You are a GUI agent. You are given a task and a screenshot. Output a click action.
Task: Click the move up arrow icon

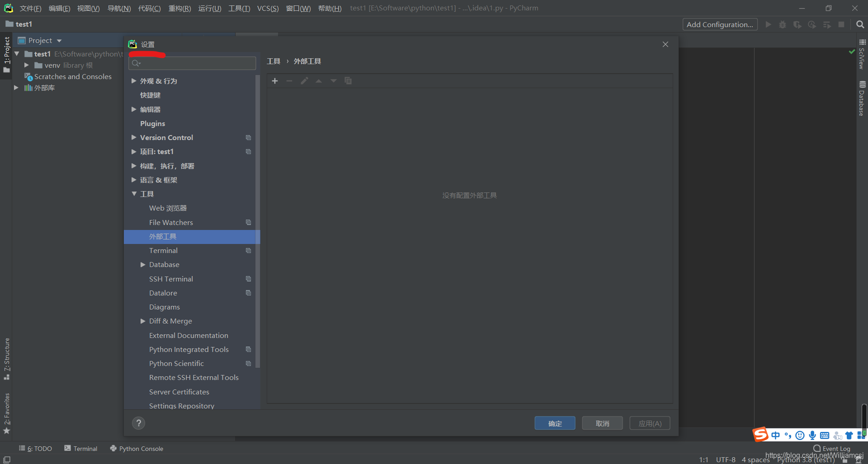click(x=319, y=81)
